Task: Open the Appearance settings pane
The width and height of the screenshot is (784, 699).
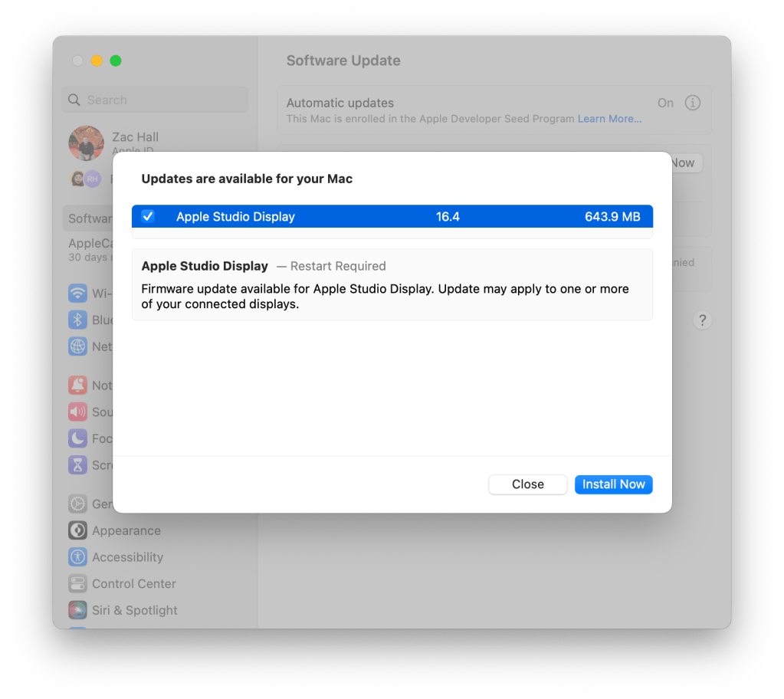Action: tap(126, 530)
